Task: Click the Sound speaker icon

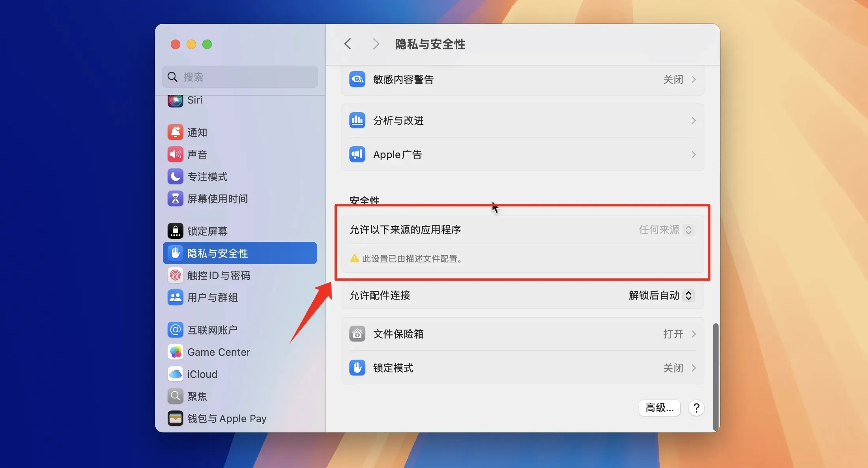Action: coord(175,154)
